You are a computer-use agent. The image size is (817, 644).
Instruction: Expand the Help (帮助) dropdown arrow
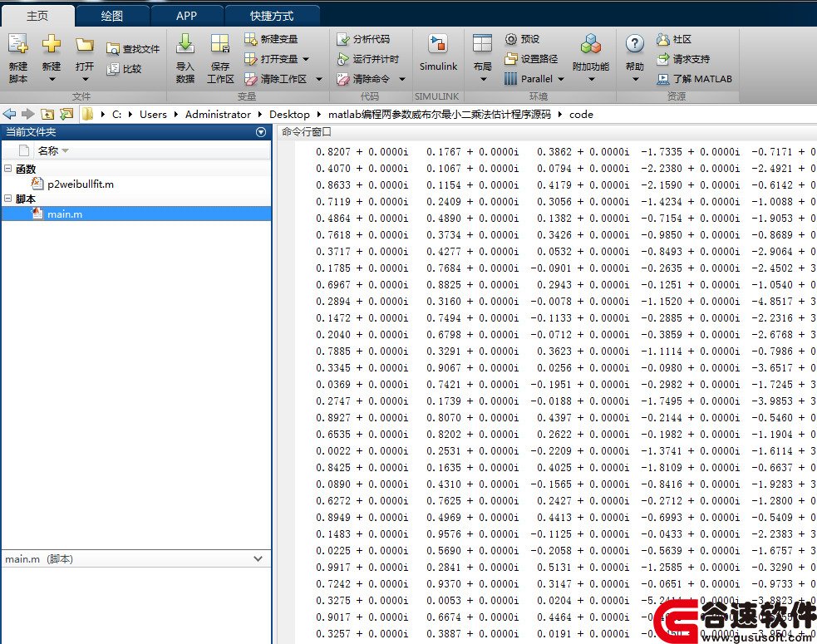click(x=635, y=79)
